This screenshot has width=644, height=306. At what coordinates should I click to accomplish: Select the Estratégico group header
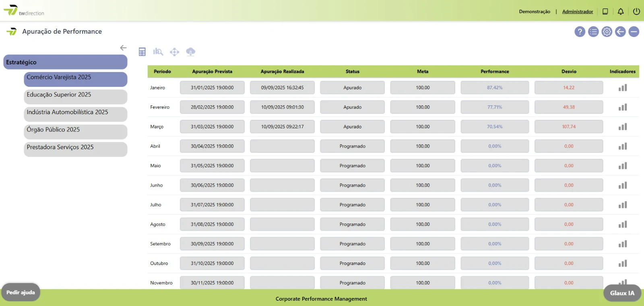coord(65,62)
